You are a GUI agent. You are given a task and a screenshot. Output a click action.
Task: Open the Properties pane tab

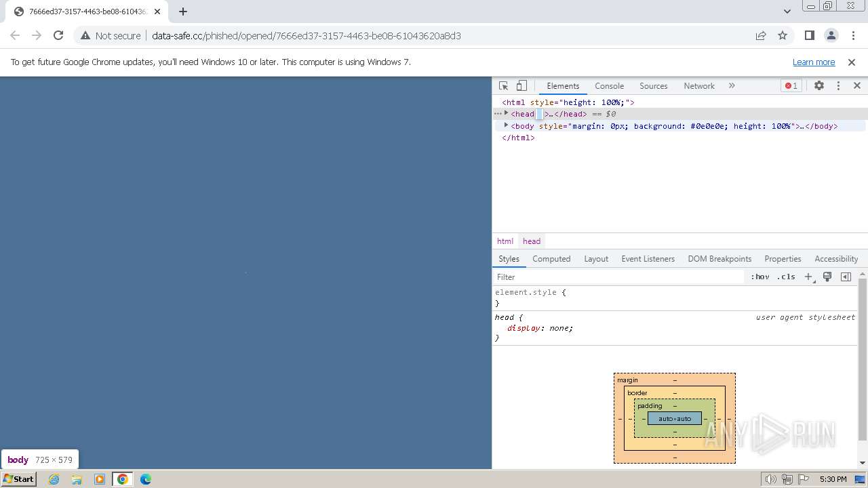click(x=783, y=259)
